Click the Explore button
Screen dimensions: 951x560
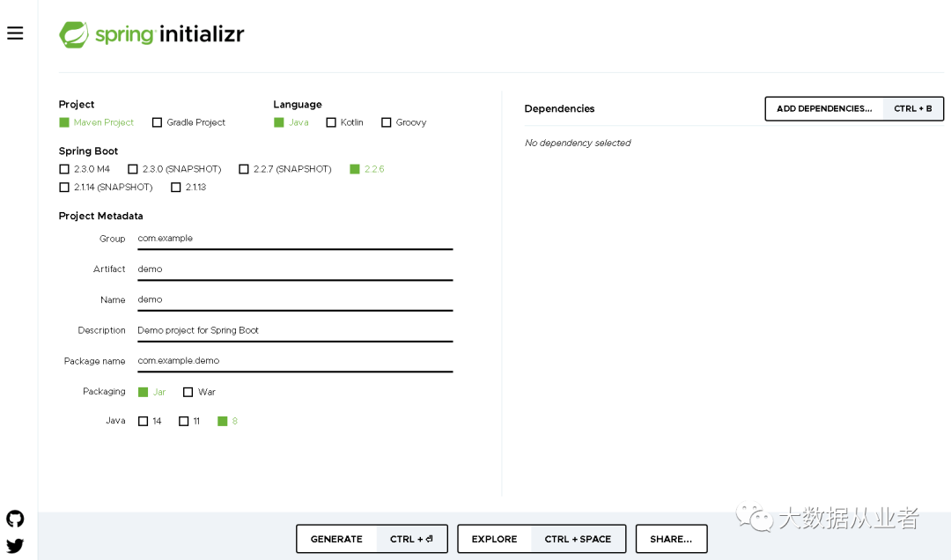(x=542, y=539)
